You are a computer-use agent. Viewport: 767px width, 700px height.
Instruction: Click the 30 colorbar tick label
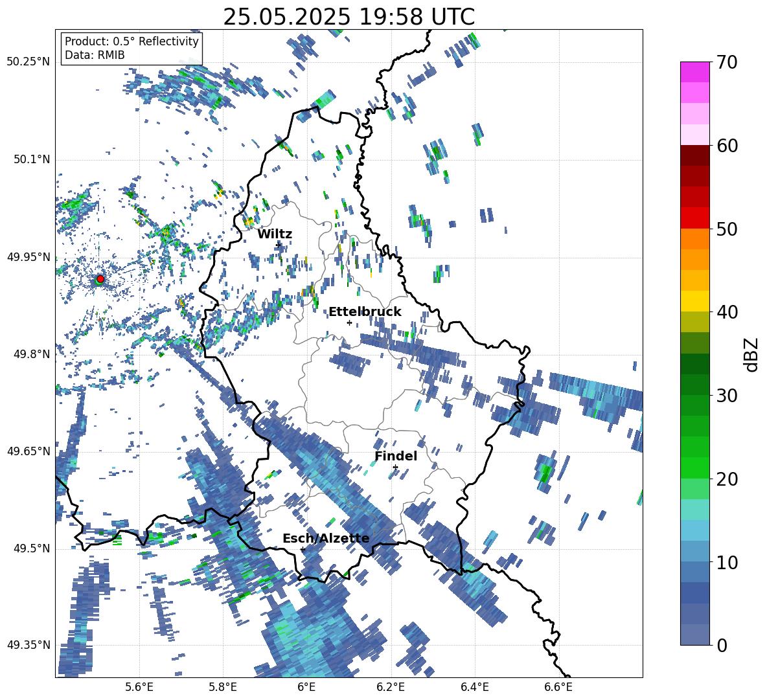pyautogui.click(x=727, y=395)
